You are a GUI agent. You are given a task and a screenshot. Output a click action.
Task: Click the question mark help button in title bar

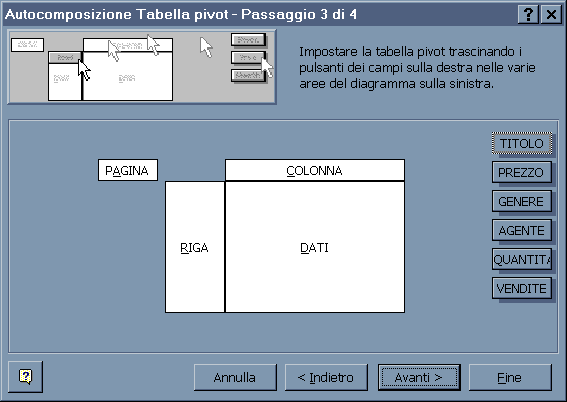coord(528,14)
